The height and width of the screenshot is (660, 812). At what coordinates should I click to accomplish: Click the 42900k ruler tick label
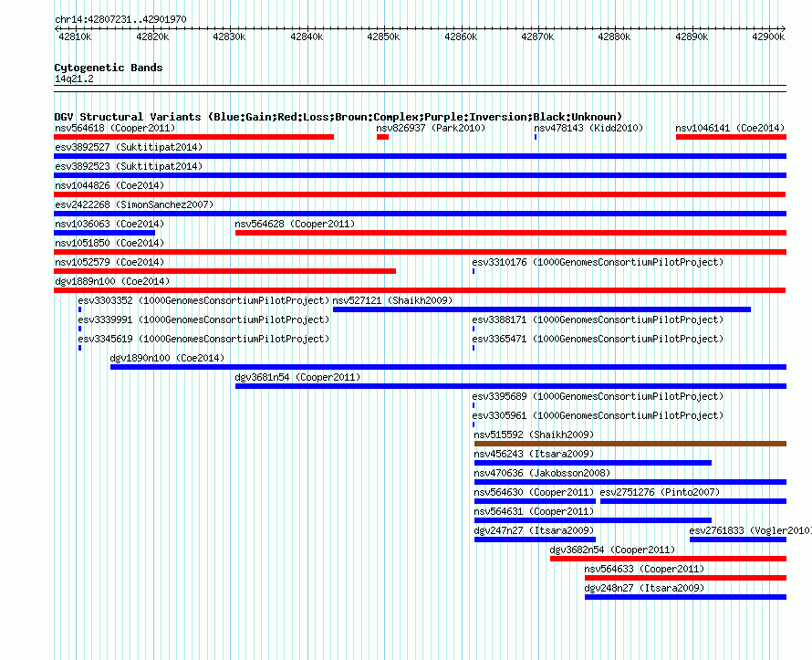pyautogui.click(x=768, y=37)
